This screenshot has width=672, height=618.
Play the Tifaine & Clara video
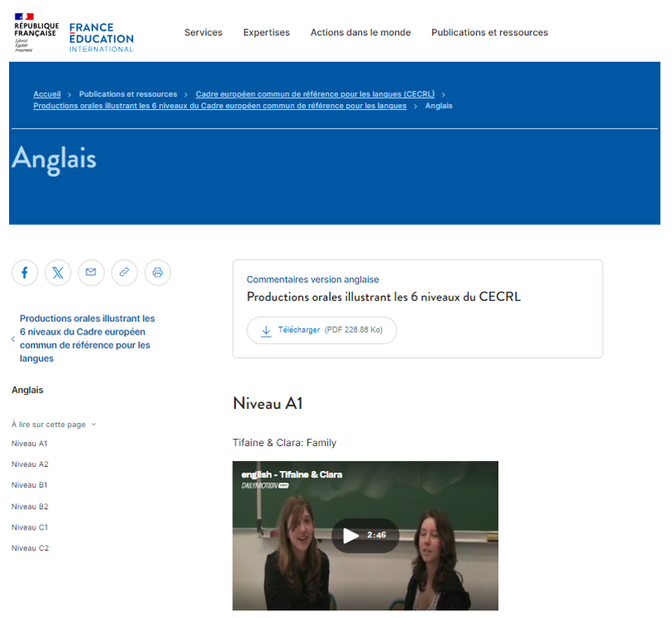(351, 535)
